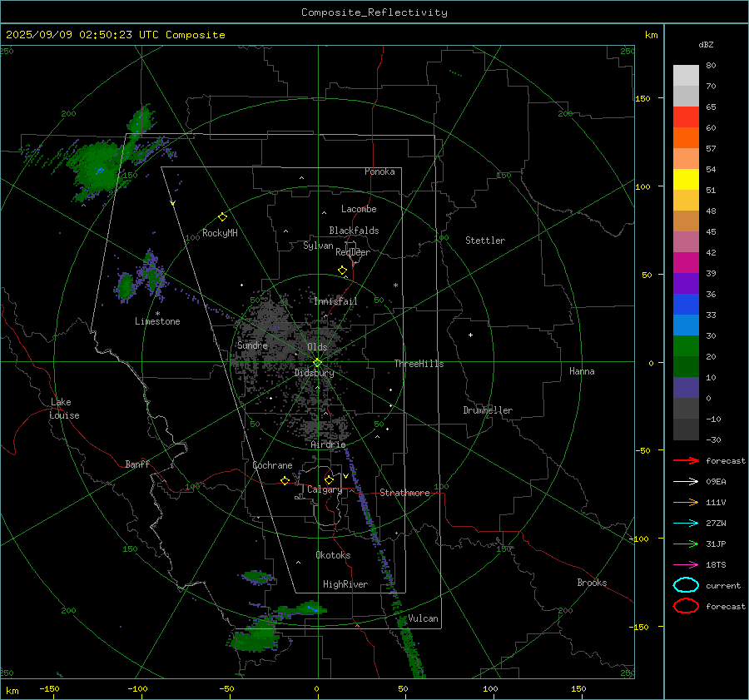
Task: Click the white 09EA arrow in legend
Action: point(686,482)
